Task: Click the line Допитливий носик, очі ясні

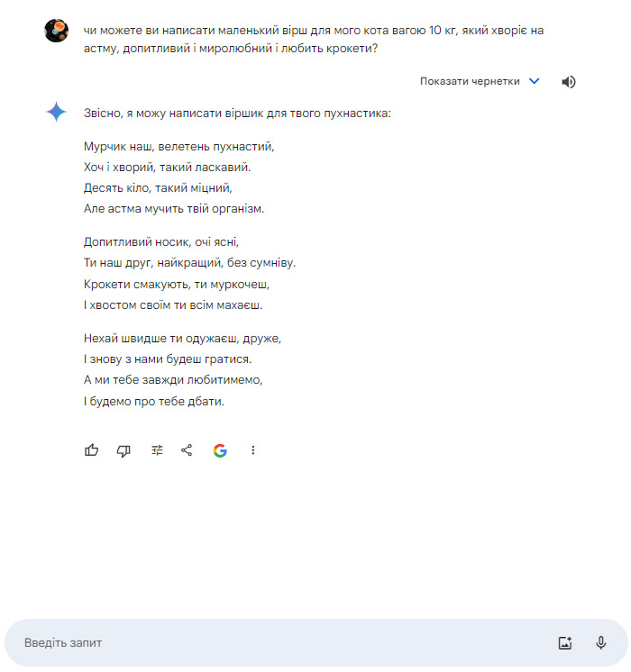Action: pyautogui.click(x=161, y=242)
